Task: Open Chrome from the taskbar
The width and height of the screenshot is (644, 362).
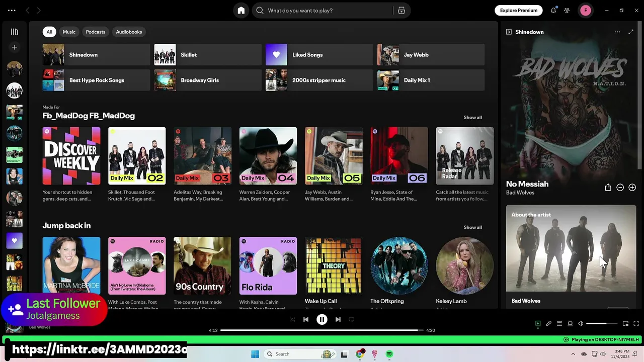Action: pos(360,354)
